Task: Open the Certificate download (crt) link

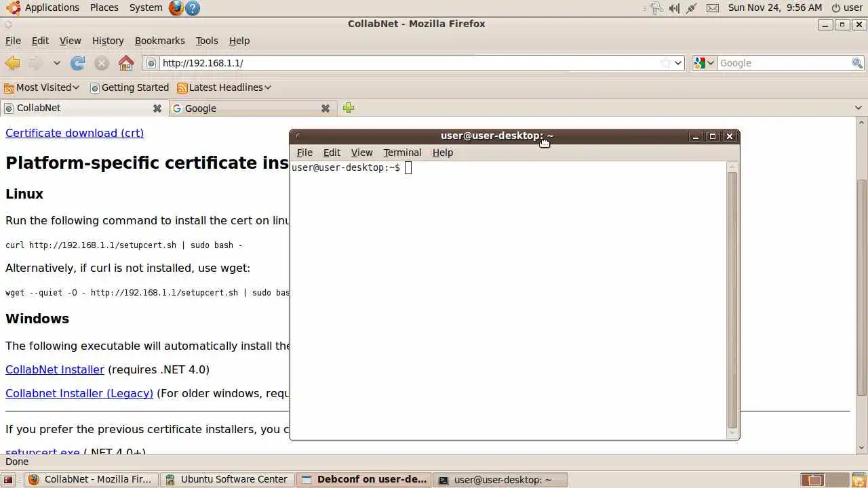Action: tap(75, 133)
